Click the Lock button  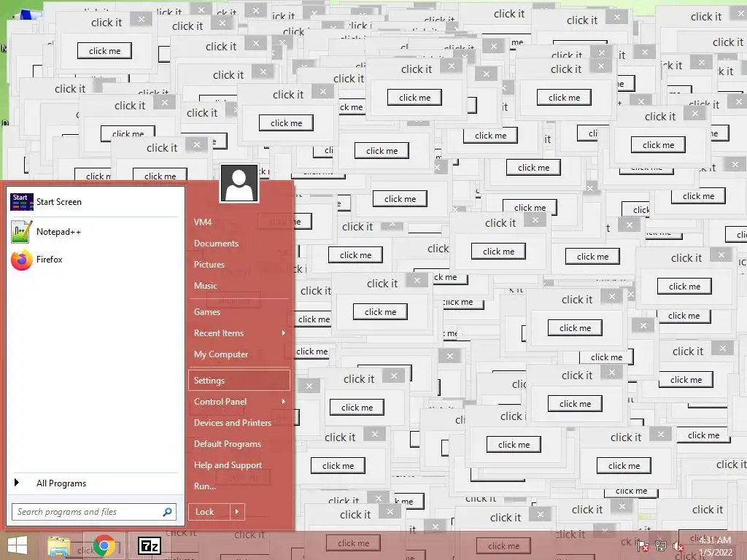(x=209, y=512)
